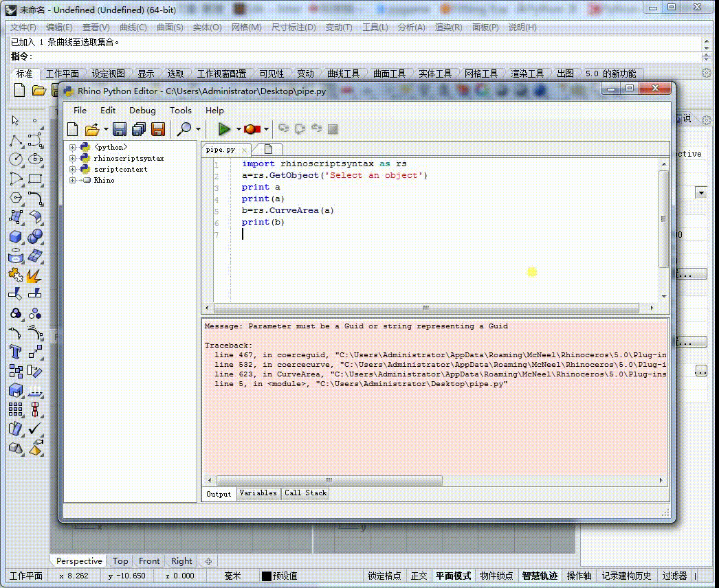
Task: Click the Check objects checkmark tool
Action: [x=35, y=429]
